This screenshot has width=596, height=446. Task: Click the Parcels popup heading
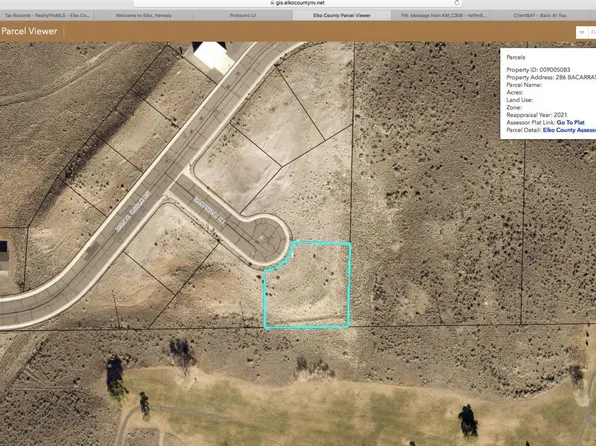[x=516, y=57]
